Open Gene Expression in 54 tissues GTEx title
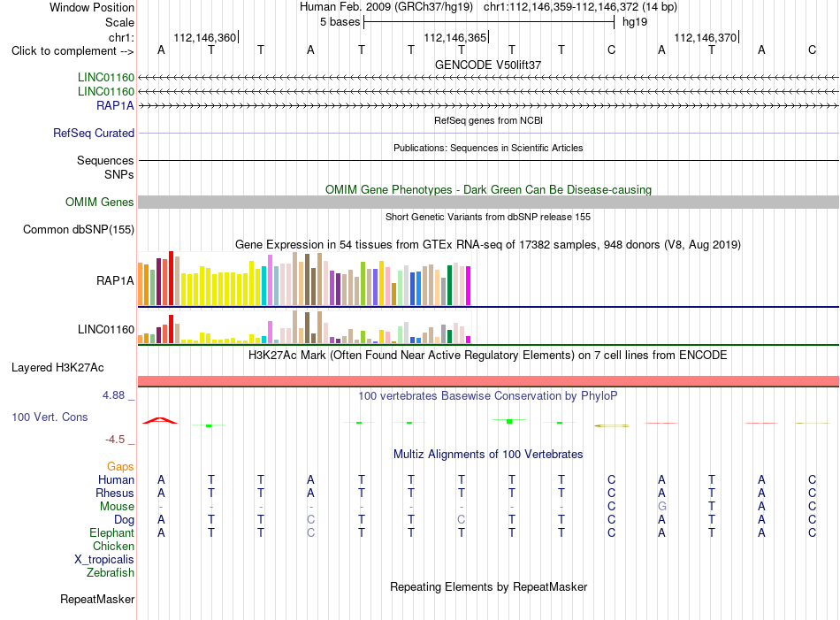The image size is (840, 620). [488, 245]
